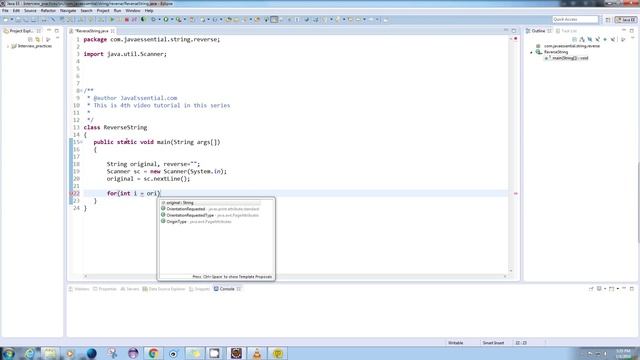Open the External Tools dropdown arrow
640x360 pixels.
[x=184, y=19]
